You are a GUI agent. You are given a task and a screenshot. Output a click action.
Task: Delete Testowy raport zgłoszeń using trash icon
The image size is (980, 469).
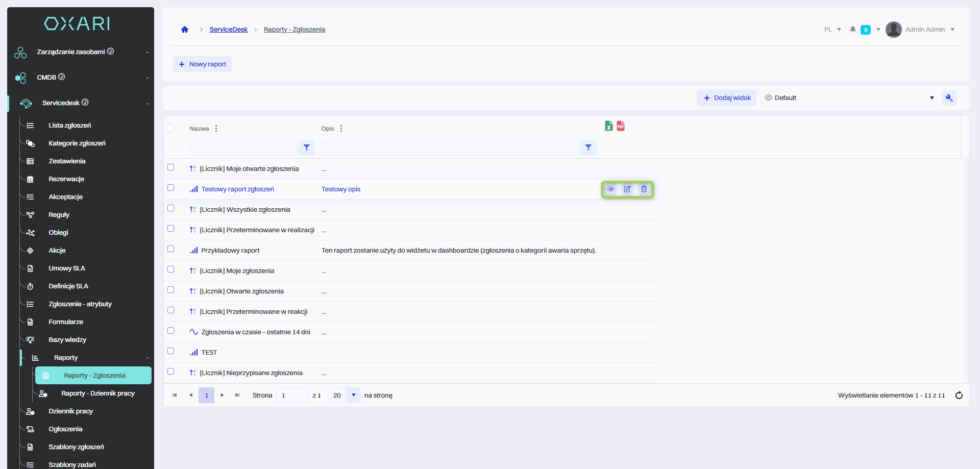[644, 189]
